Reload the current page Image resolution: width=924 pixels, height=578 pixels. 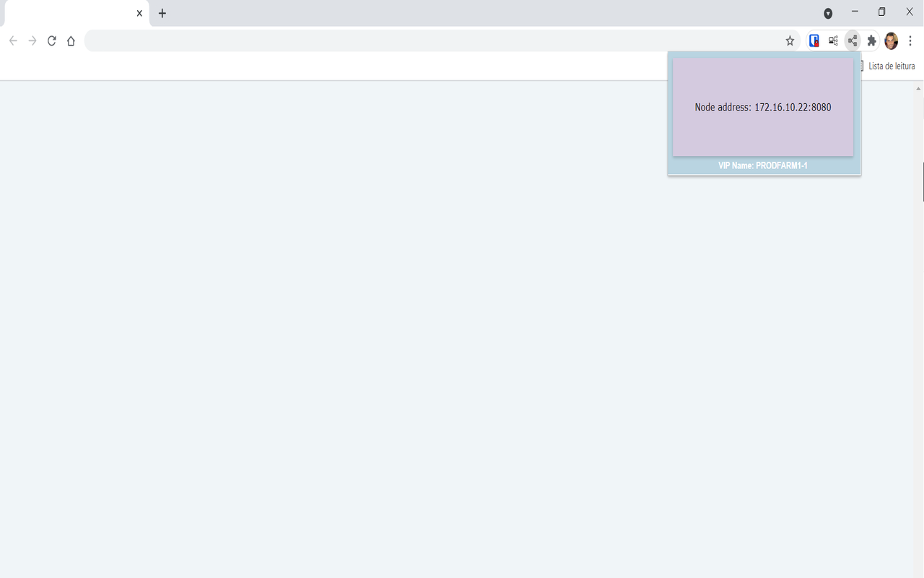coord(51,40)
